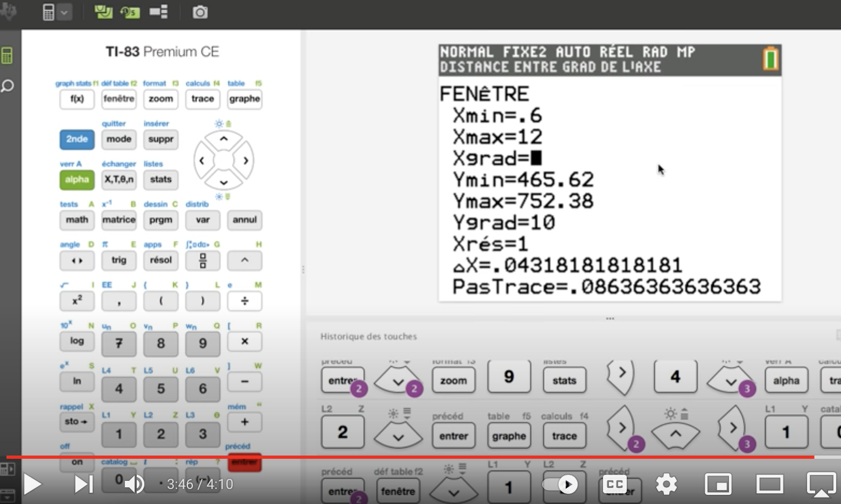
Task: Click the annul key
Action: tap(244, 220)
